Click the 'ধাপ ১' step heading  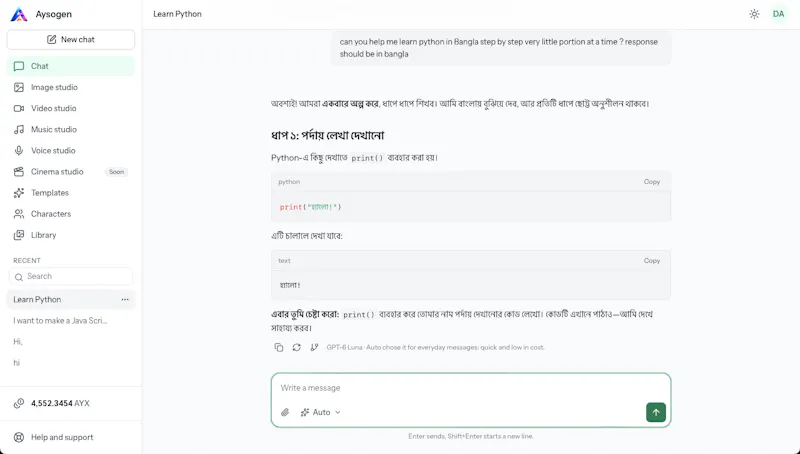coord(328,136)
